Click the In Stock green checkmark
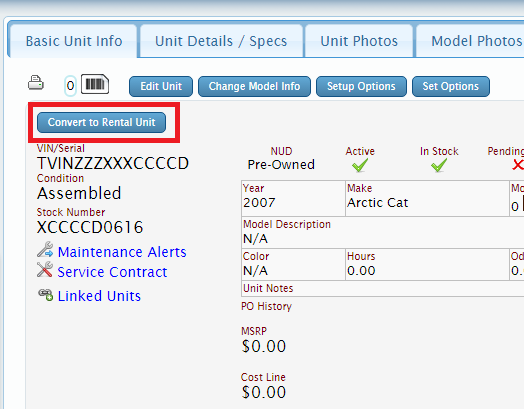The height and width of the screenshot is (409, 524). pos(439,165)
